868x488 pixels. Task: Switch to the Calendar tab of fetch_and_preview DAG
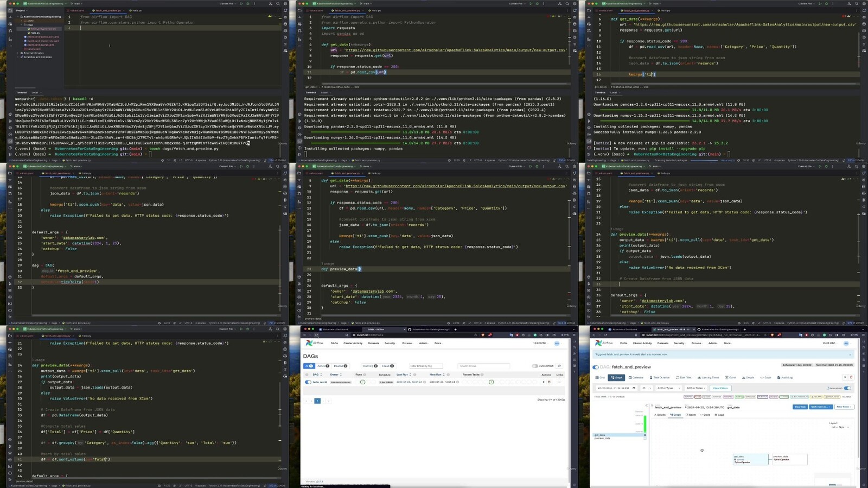tap(636, 377)
